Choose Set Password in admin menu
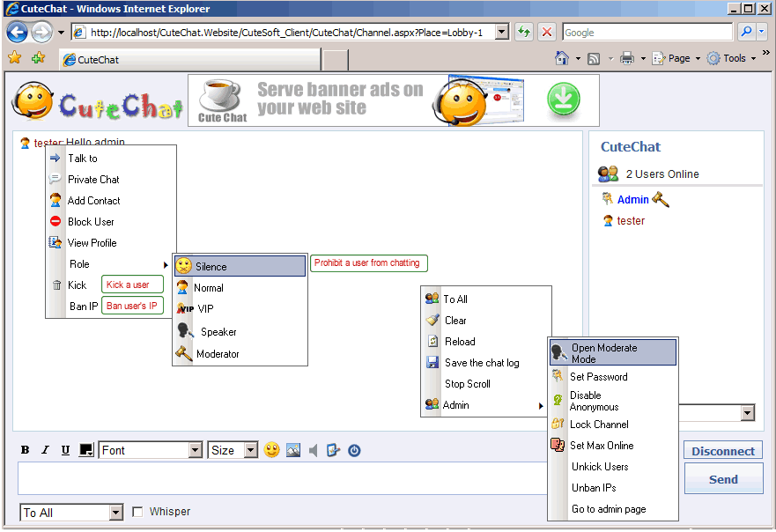776x532 pixels. [x=613, y=377]
